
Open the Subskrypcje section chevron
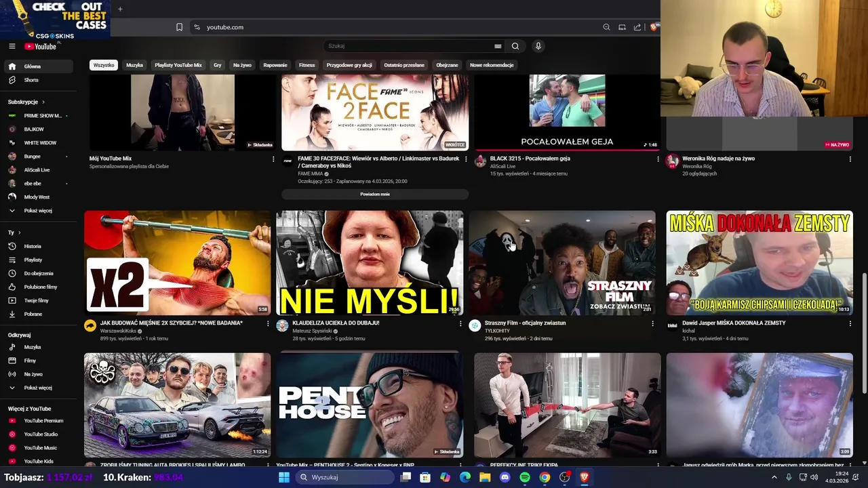click(43, 102)
